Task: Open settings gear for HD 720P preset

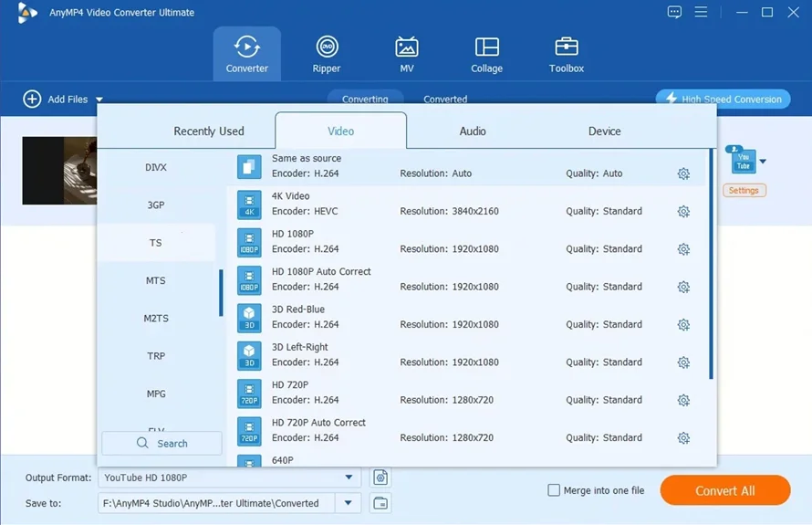Action: click(683, 400)
